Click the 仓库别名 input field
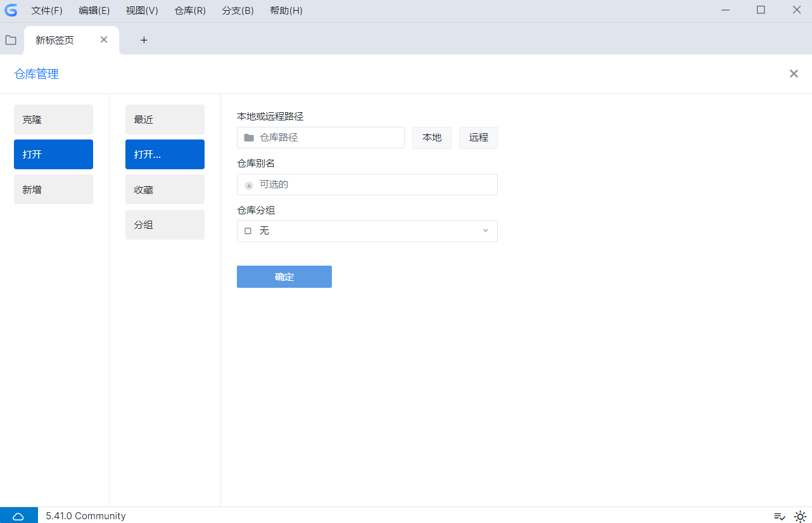Image resolution: width=812 pixels, height=523 pixels. click(x=367, y=184)
